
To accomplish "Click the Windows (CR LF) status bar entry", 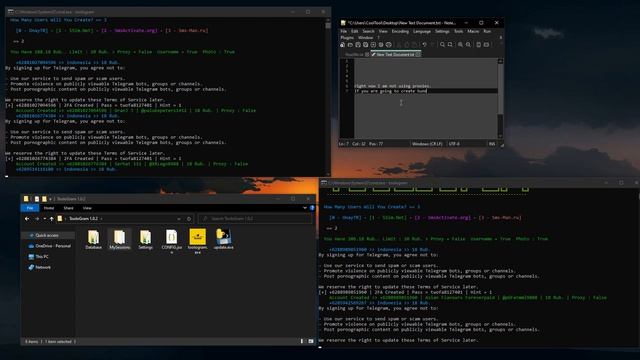I will pyautogui.click(x=427, y=144).
